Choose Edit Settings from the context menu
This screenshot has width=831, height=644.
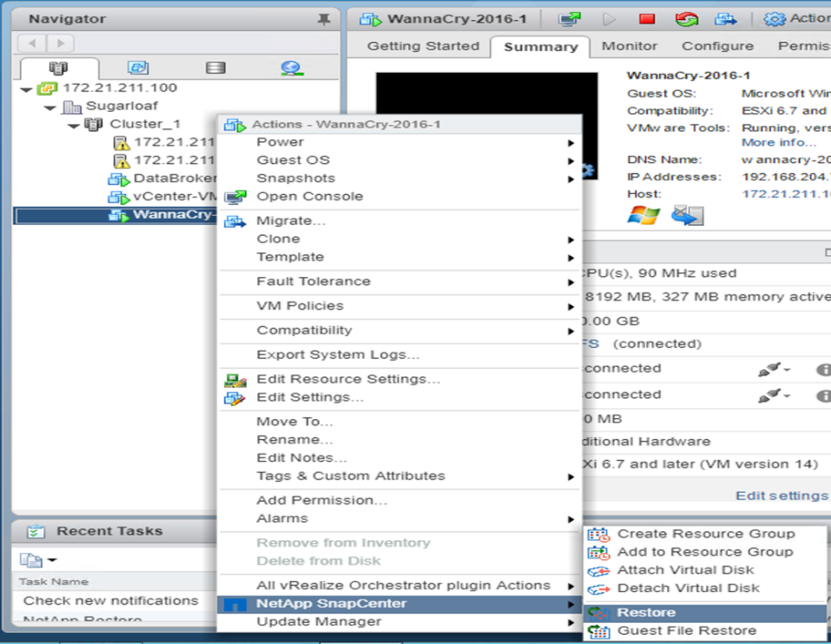pos(400,397)
